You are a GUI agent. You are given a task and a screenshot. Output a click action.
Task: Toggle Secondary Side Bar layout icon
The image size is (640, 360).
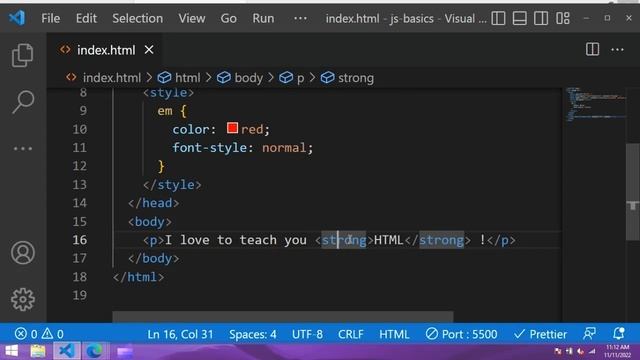point(541,18)
